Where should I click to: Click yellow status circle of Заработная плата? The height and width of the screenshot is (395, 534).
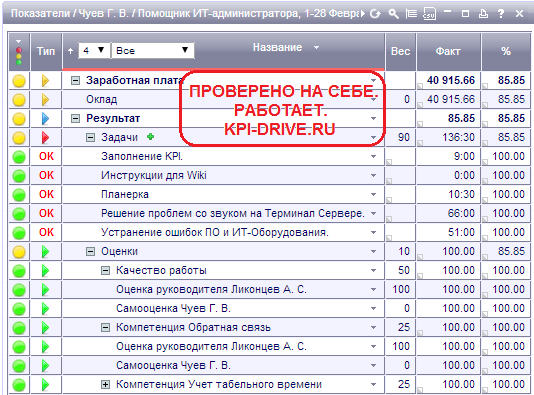point(19,81)
